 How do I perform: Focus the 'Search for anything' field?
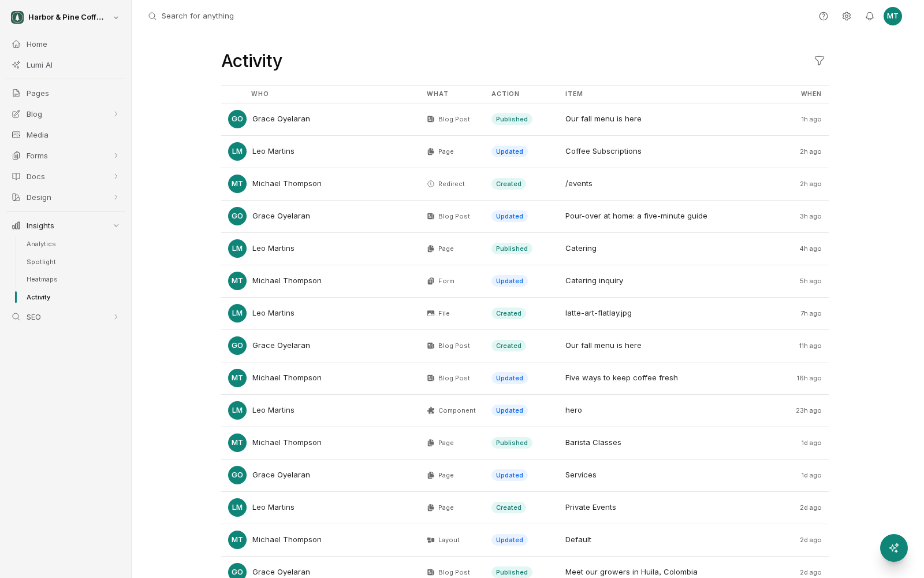pyautogui.click(x=198, y=16)
